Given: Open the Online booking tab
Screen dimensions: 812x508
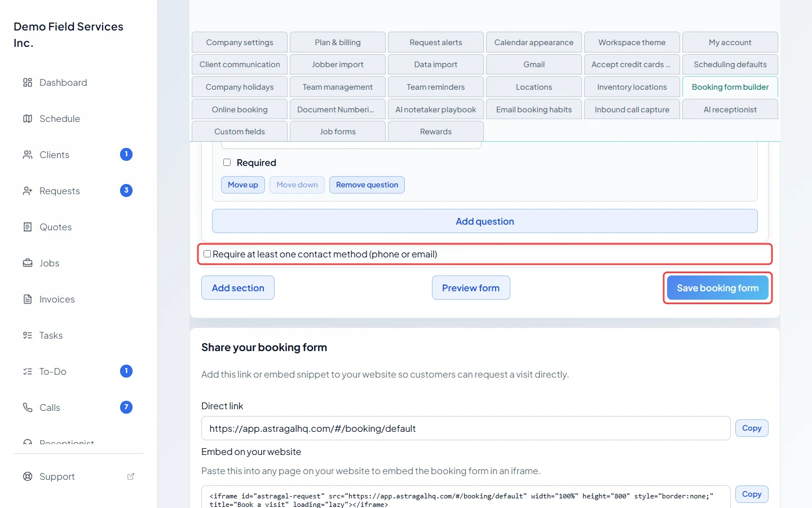Looking at the screenshot, I should tap(240, 110).
